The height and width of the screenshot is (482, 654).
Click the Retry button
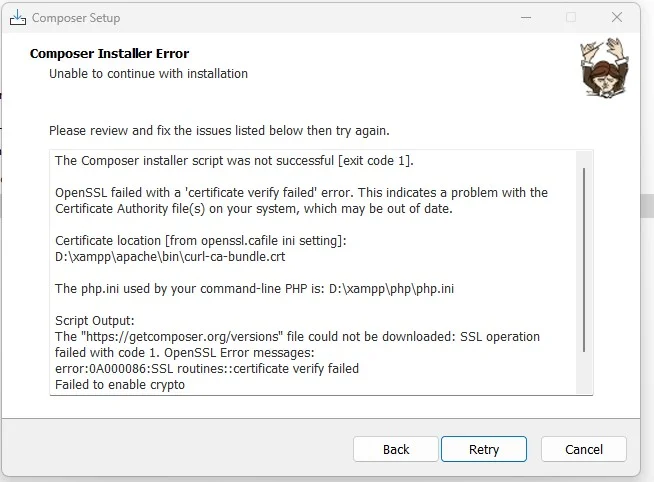pyautogui.click(x=484, y=449)
